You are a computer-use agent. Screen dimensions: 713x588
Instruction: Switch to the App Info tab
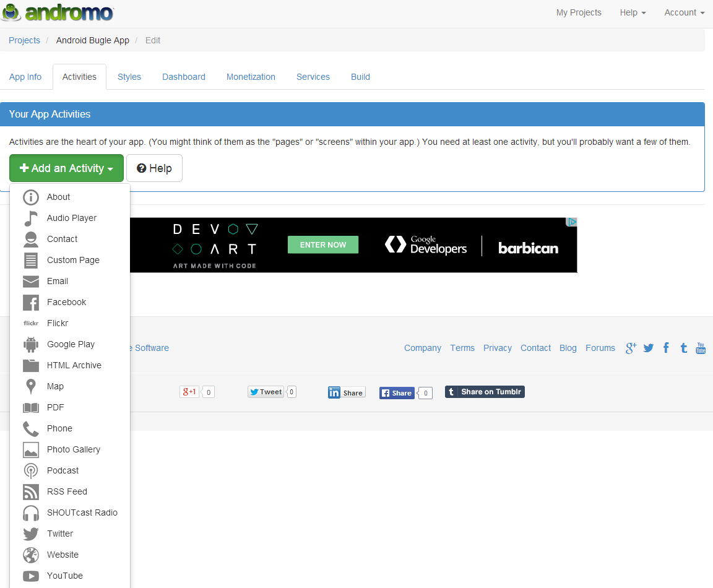tap(25, 77)
